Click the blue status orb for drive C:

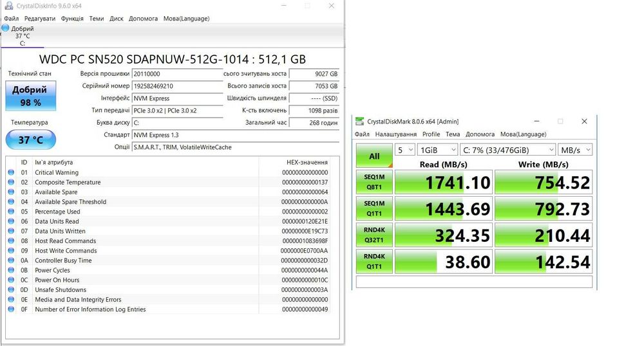[5, 28]
